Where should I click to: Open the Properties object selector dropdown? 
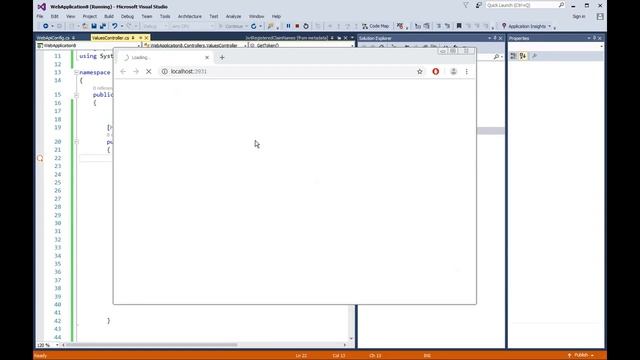[601, 47]
